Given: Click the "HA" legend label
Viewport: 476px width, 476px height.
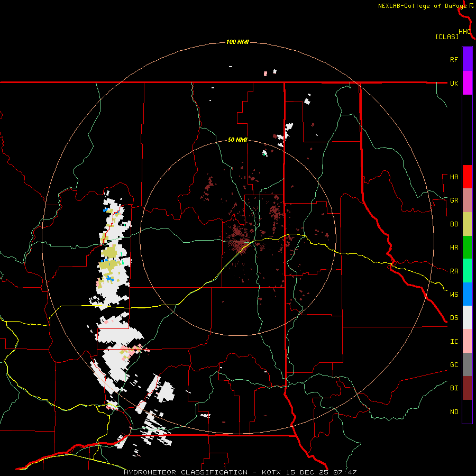Looking at the screenshot, I should click(x=454, y=177).
